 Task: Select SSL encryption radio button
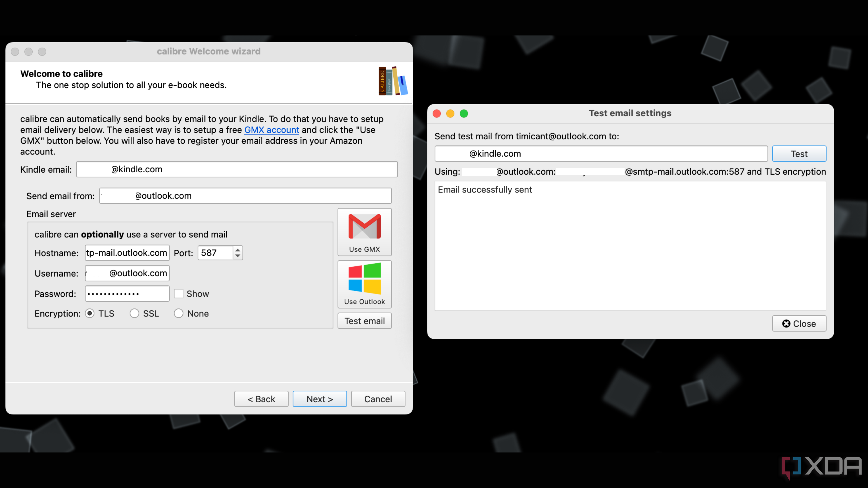134,314
